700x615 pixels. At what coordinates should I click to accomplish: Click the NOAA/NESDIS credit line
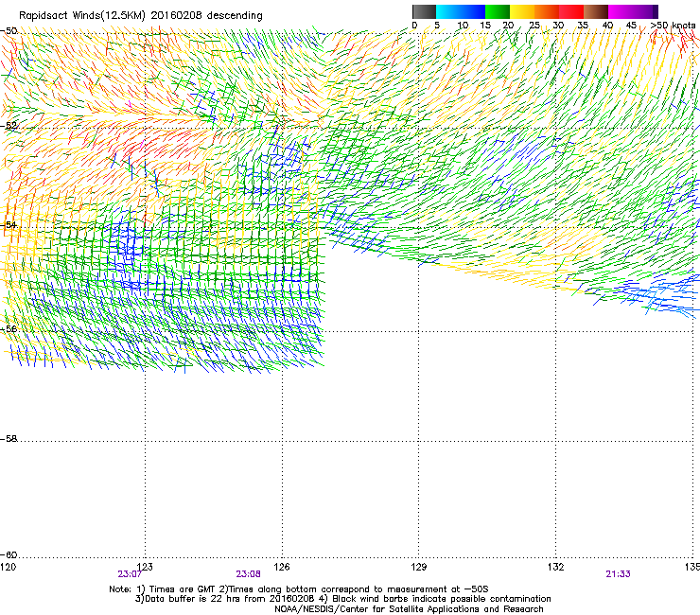pyautogui.click(x=409, y=609)
